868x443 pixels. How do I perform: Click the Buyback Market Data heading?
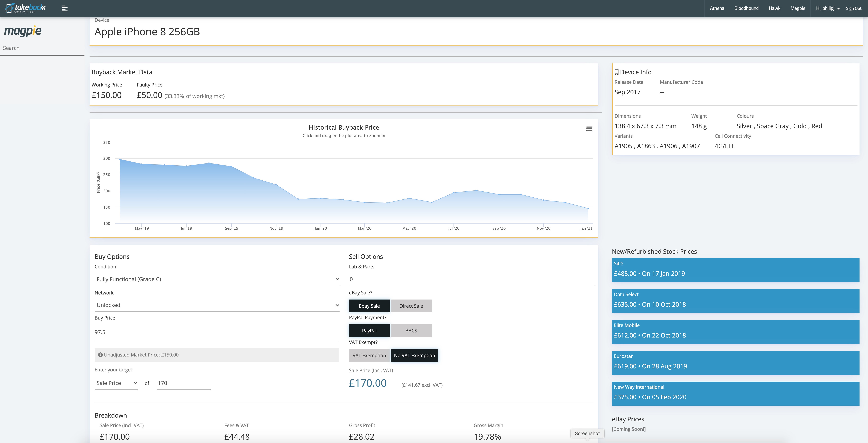[122, 72]
